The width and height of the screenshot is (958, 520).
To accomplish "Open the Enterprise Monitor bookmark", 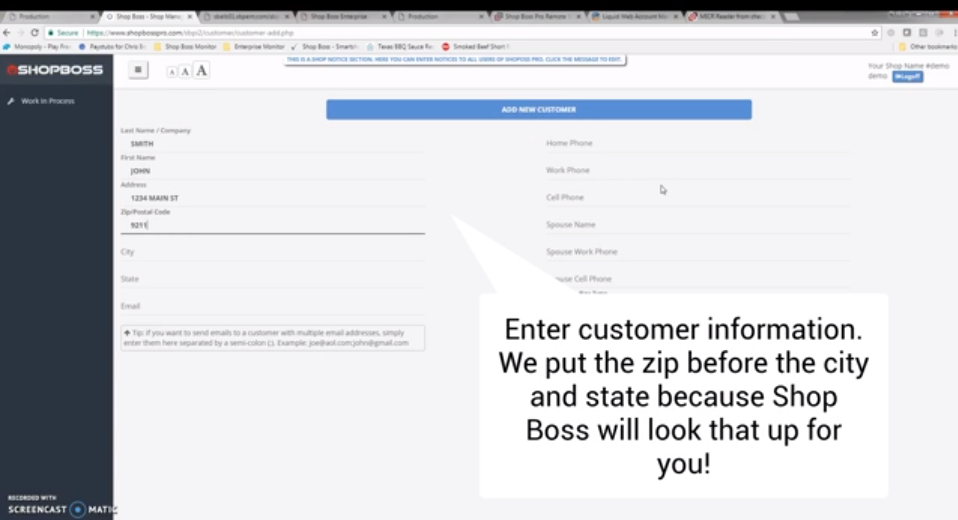I will tap(254, 46).
